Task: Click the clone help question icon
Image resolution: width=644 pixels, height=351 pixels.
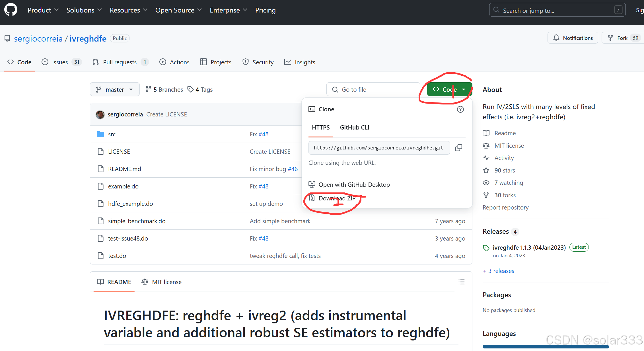Action: pyautogui.click(x=460, y=109)
